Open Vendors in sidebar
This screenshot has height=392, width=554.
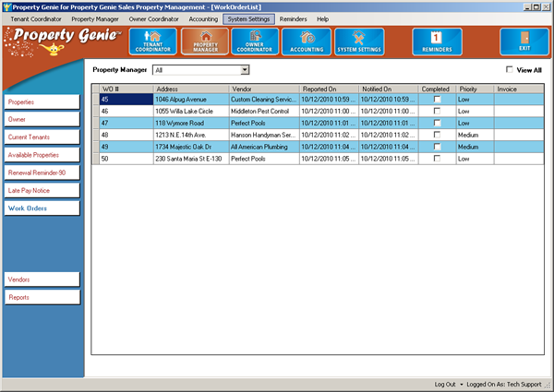[x=42, y=279]
